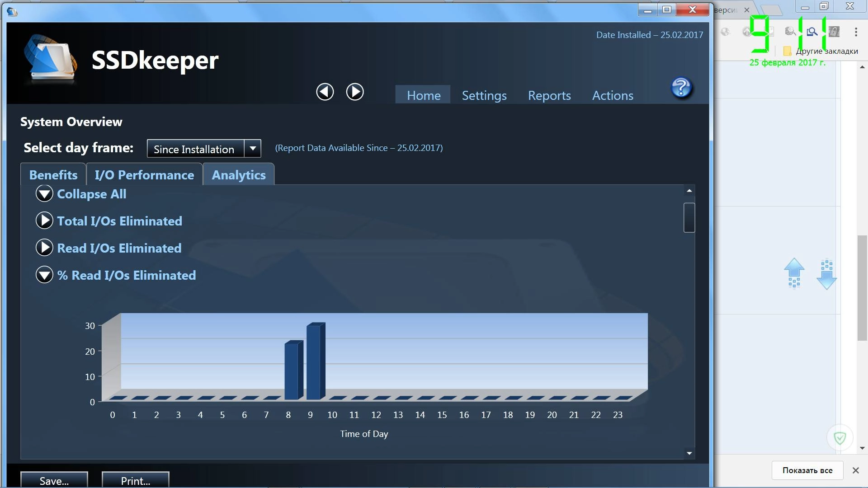
Task: Click the hour 8 bar in chart
Action: [x=293, y=370]
